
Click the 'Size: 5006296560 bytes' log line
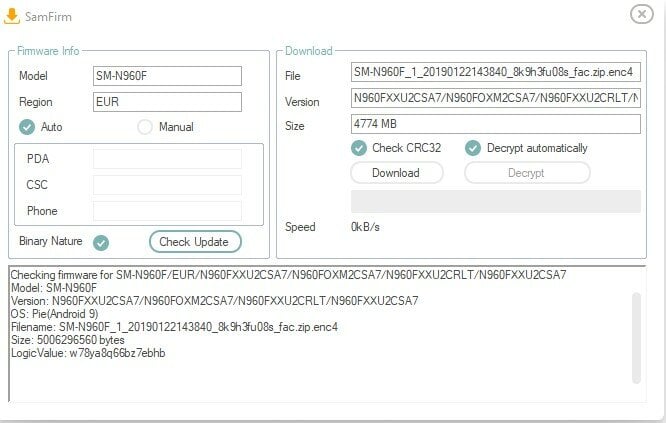click(x=68, y=340)
